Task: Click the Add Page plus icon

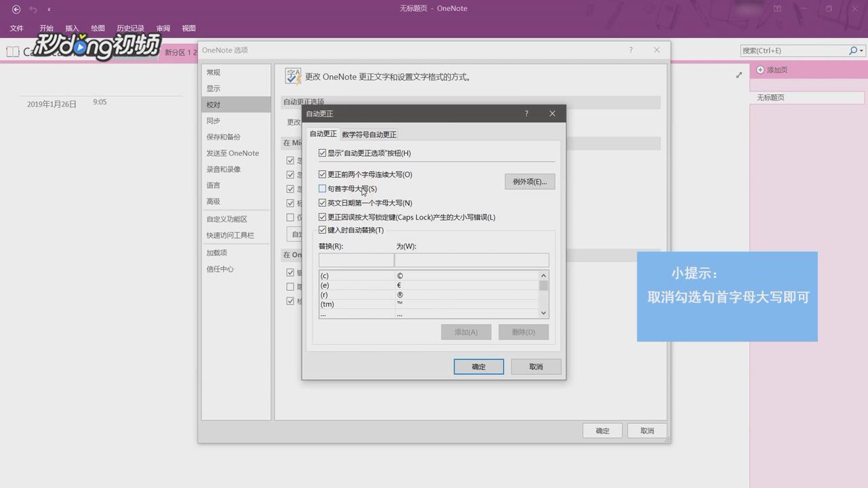Action: pyautogui.click(x=760, y=70)
